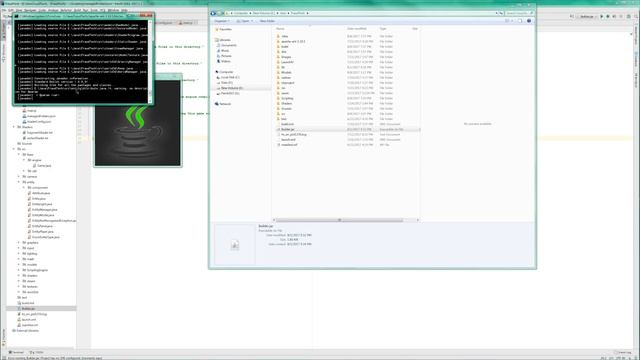Open the Refactor menu in IntelliJ
The height and width of the screenshot is (360, 640).
point(66,10)
